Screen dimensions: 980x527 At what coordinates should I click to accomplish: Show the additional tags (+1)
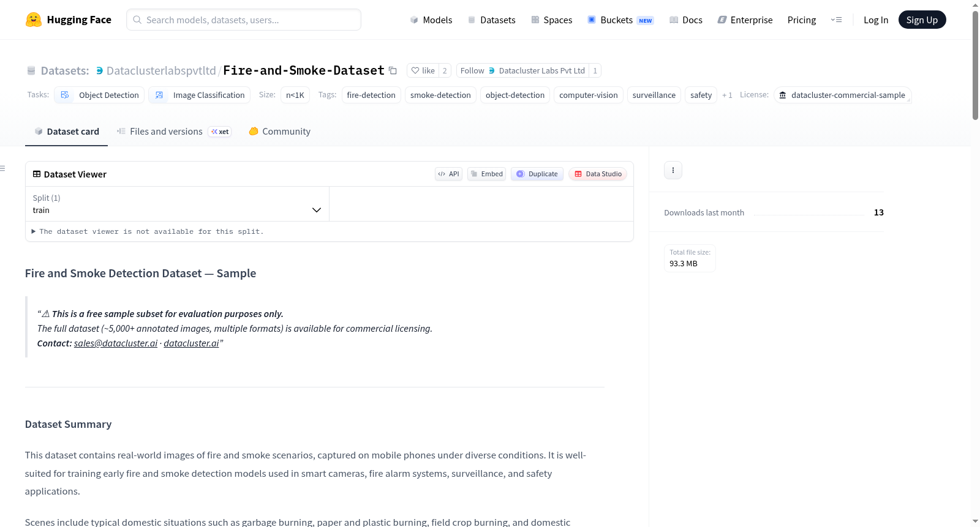click(x=727, y=95)
